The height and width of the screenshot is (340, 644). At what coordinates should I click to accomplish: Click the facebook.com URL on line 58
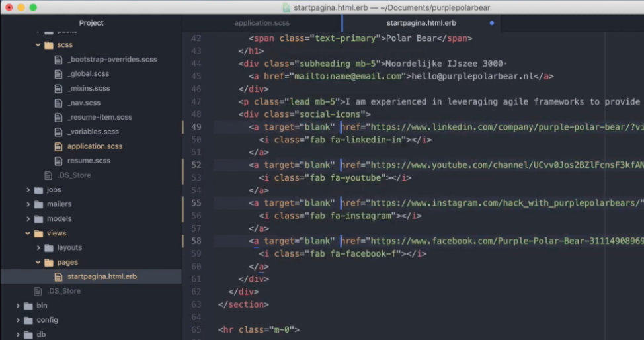coord(507,241)
